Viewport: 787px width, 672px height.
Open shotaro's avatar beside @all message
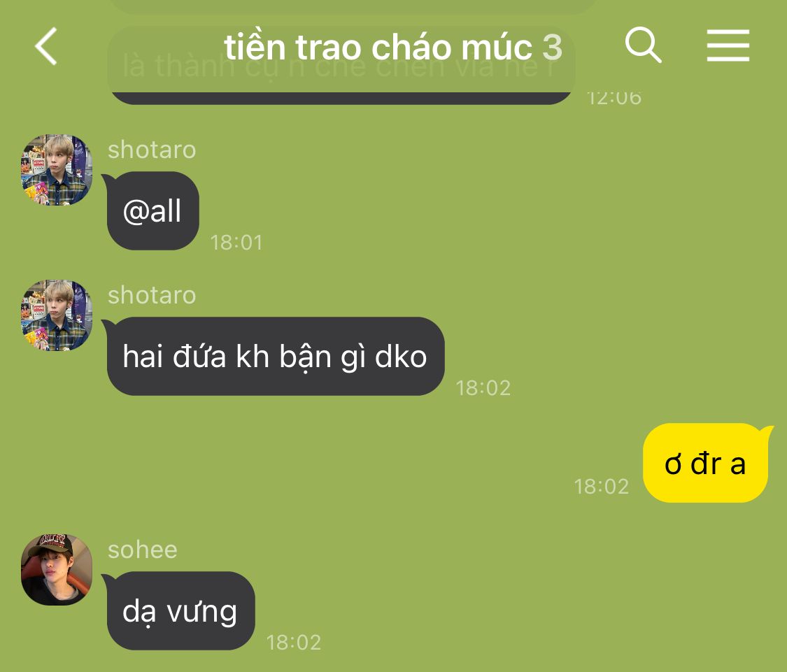pos(57,170)
